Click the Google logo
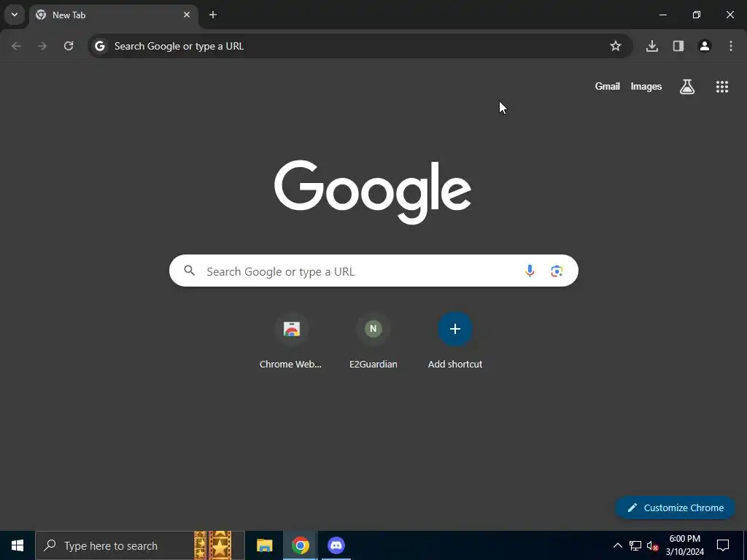The width and height of the screenshot is (747, 560). (x=373, y=192)
